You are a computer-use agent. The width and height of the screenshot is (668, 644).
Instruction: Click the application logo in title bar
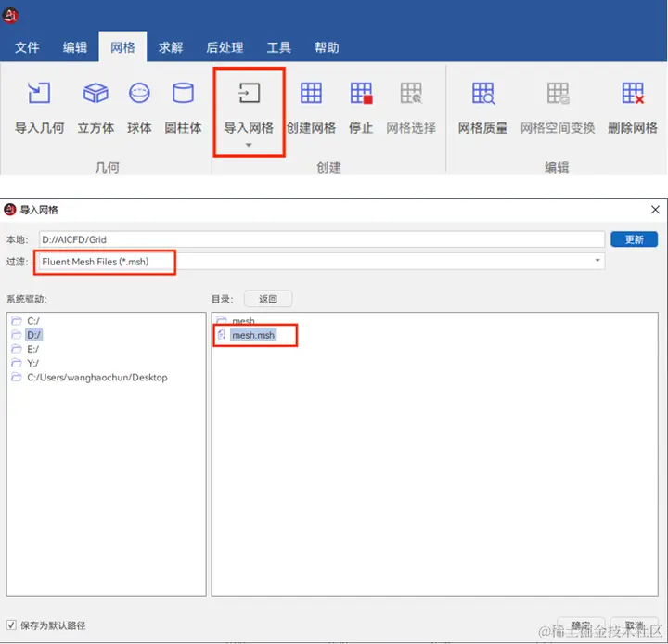[10, 16]
